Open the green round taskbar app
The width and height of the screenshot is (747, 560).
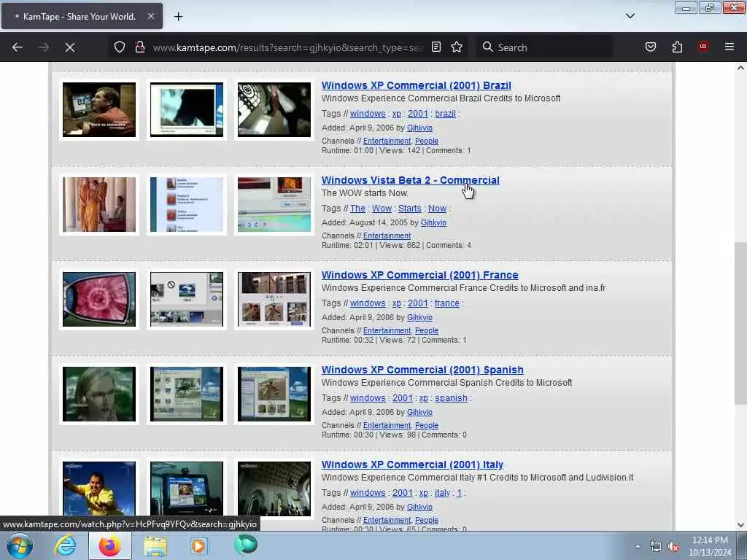click(x=246, y=545)
